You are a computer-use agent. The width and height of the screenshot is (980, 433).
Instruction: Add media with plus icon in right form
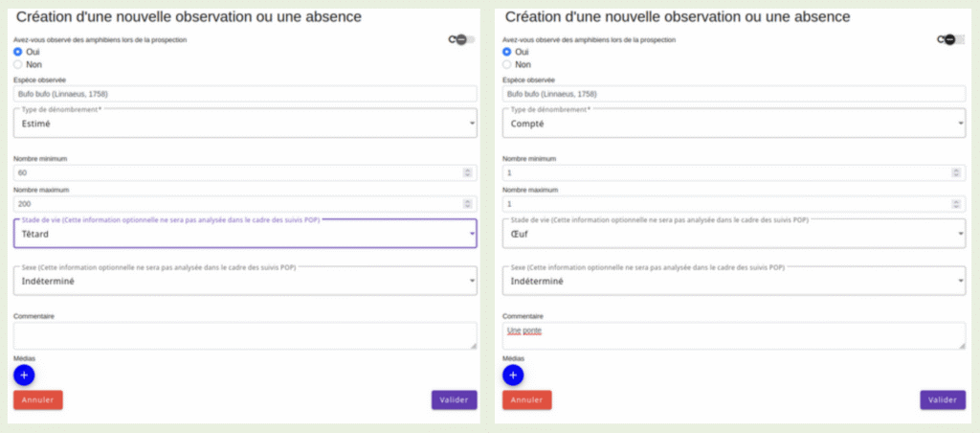click(x=513, y=375)
